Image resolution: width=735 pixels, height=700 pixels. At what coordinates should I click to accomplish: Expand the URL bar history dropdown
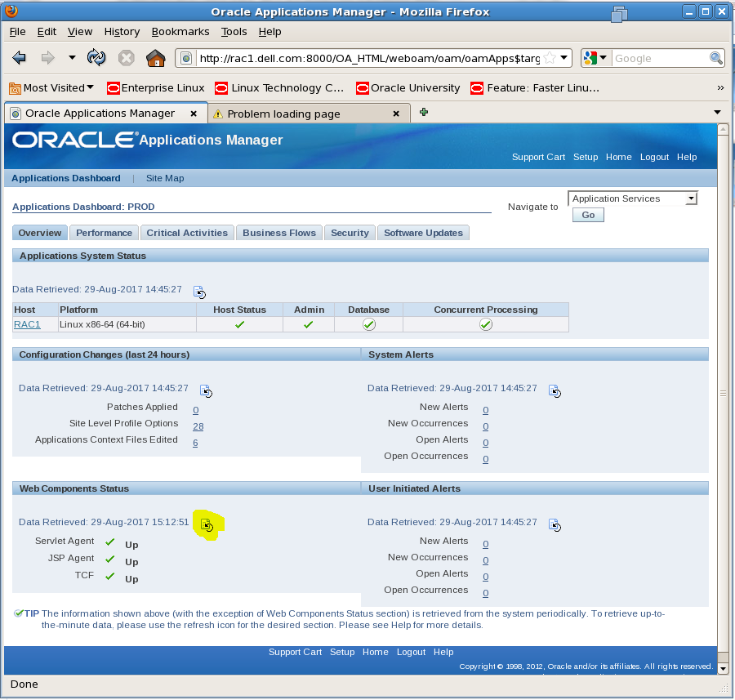click(563, 58)
